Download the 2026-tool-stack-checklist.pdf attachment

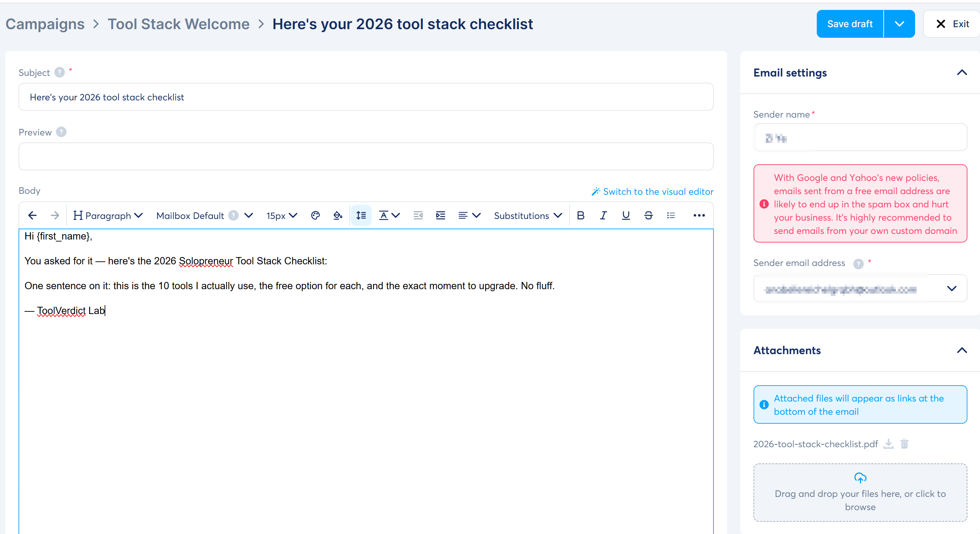[x=888, y=444]
